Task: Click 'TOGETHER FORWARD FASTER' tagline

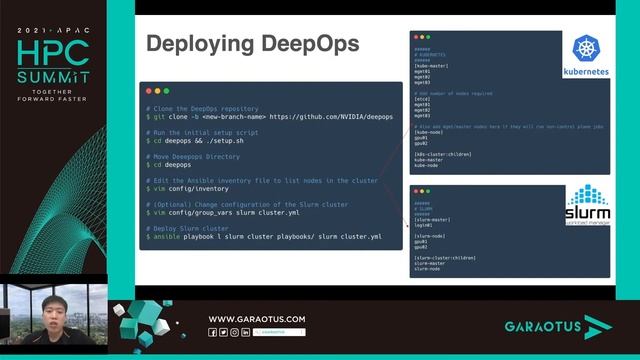Action: [x=52, y=96]
